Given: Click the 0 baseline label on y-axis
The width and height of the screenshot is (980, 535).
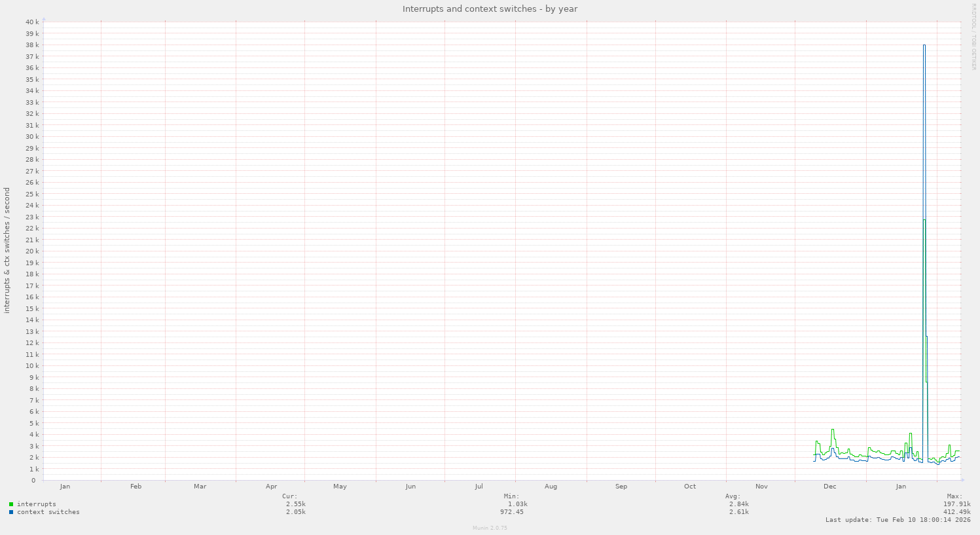Looking at the screenshot, I should [x=33, y=480].
